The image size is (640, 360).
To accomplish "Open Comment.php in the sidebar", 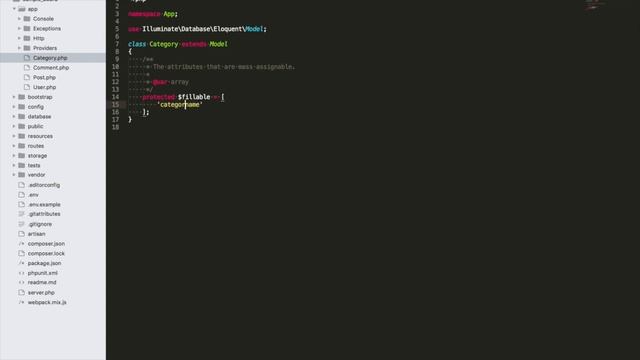I will pos(51,68).
